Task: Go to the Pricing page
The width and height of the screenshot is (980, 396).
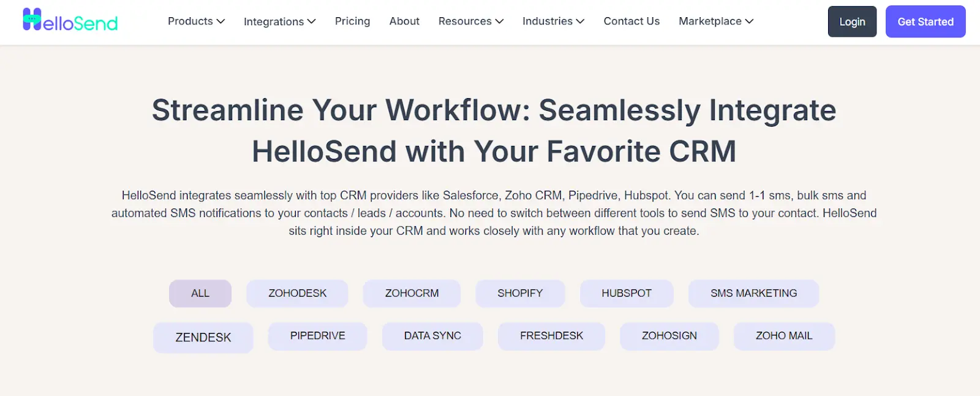Action: (x=352, y=21)
